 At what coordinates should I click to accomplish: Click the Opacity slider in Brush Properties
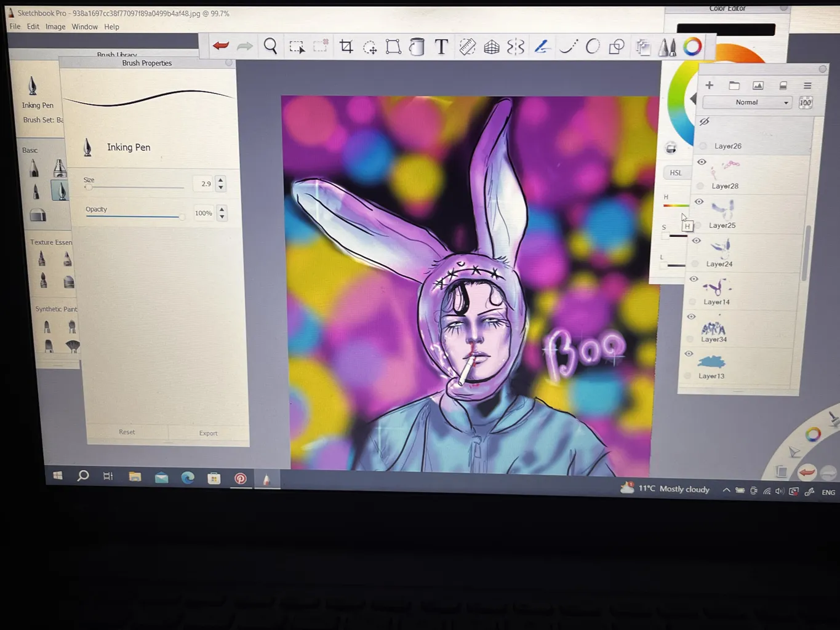point(134,217)
